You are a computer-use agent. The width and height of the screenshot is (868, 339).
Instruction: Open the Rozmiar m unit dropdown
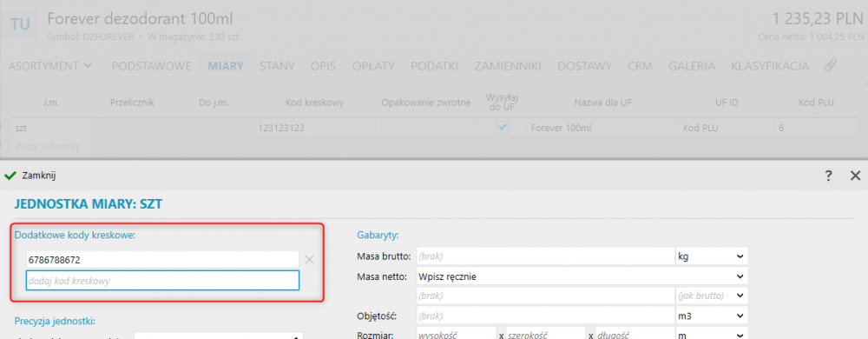pos(712,334)
